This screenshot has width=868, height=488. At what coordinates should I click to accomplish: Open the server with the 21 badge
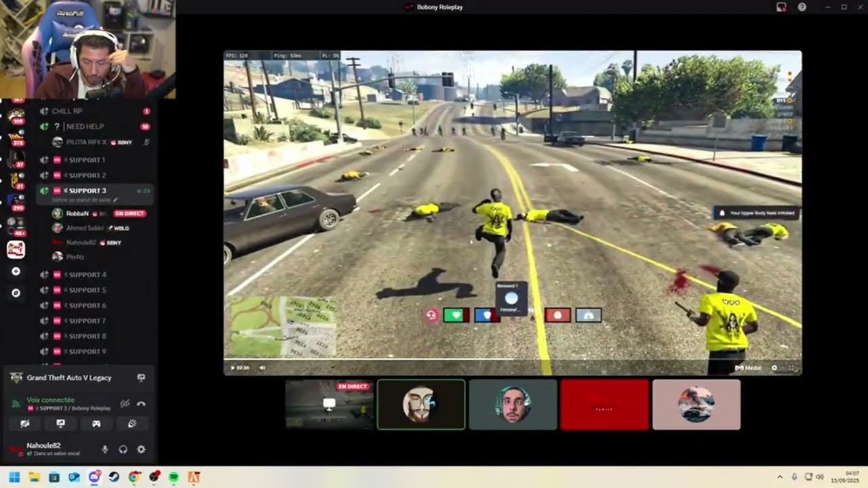(x=16, y=180)
